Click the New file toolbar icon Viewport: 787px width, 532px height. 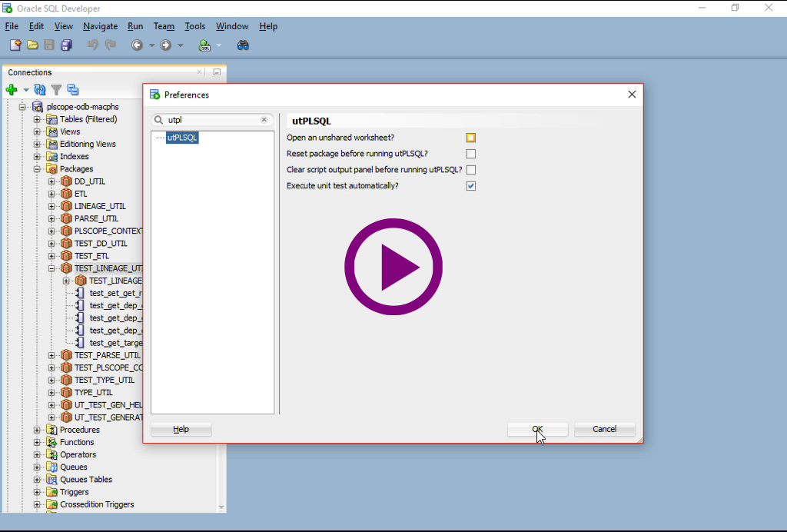pyautogui.click(x=15, y=45)
